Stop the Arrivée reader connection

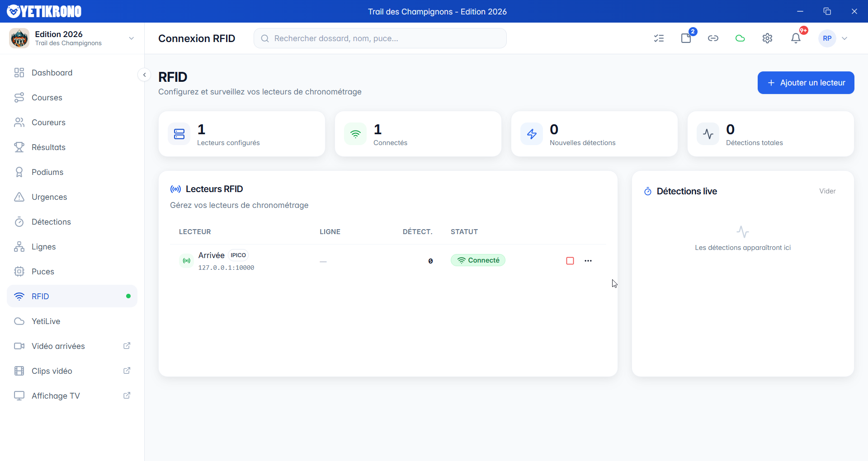click(570, 261)
